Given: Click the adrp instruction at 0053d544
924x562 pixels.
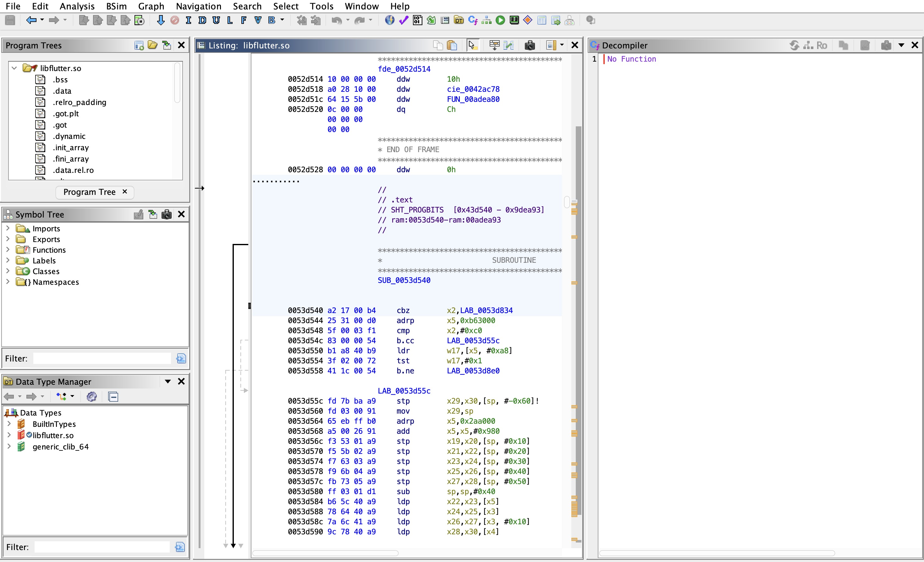Looking at the screenshot, I should click(405, 321).
